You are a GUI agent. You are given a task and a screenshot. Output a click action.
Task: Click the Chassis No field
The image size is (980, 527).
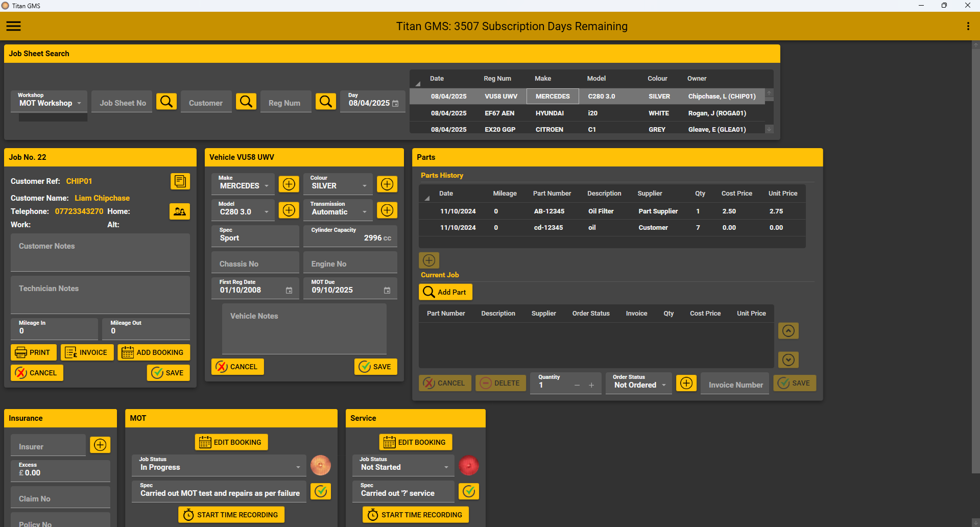255,262
